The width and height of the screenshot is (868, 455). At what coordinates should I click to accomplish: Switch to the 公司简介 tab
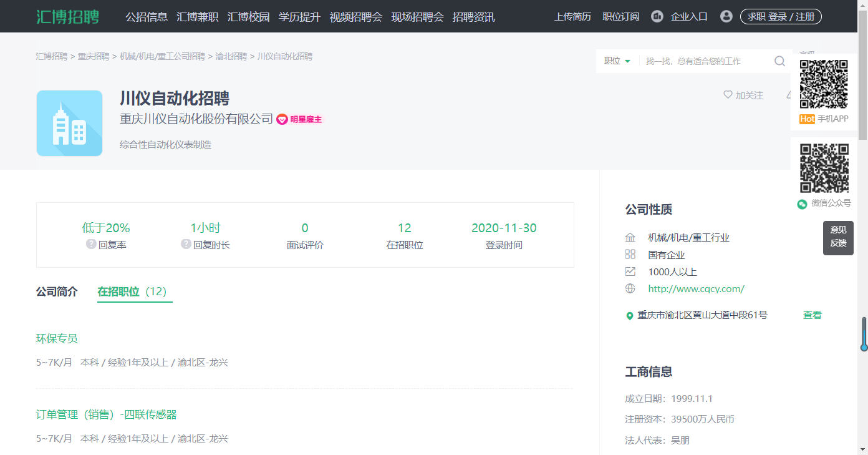point(57,291)
